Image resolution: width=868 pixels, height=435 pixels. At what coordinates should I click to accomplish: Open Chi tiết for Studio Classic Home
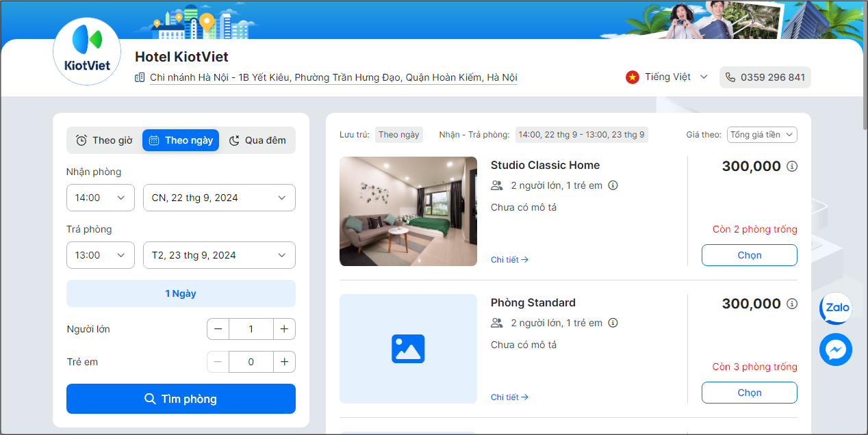509,260
